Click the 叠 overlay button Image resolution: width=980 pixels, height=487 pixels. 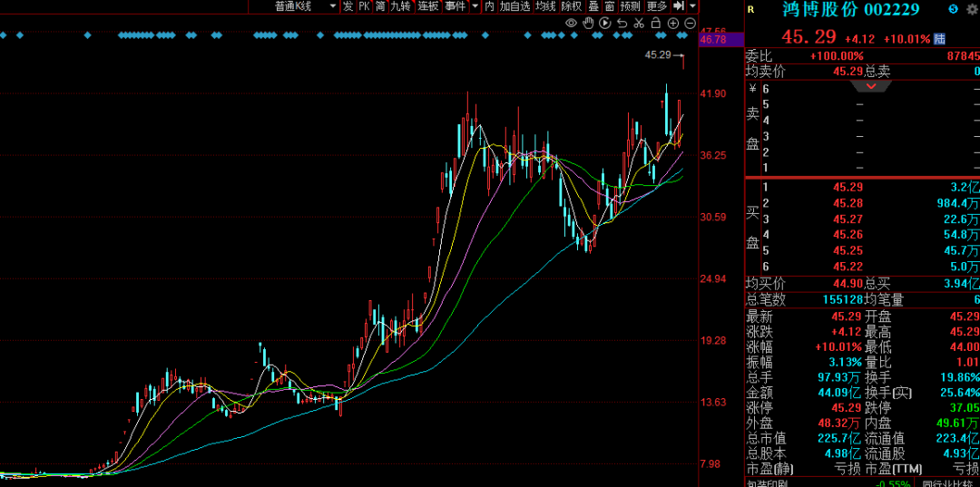coord(593,6)
